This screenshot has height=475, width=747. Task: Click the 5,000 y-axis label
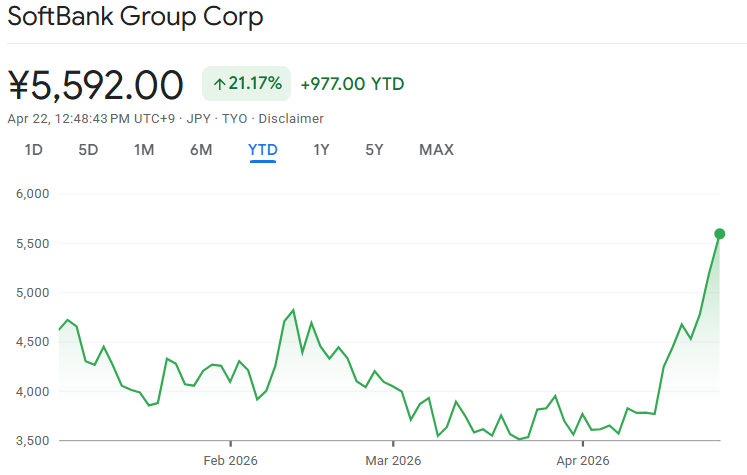tap(32, 293)
